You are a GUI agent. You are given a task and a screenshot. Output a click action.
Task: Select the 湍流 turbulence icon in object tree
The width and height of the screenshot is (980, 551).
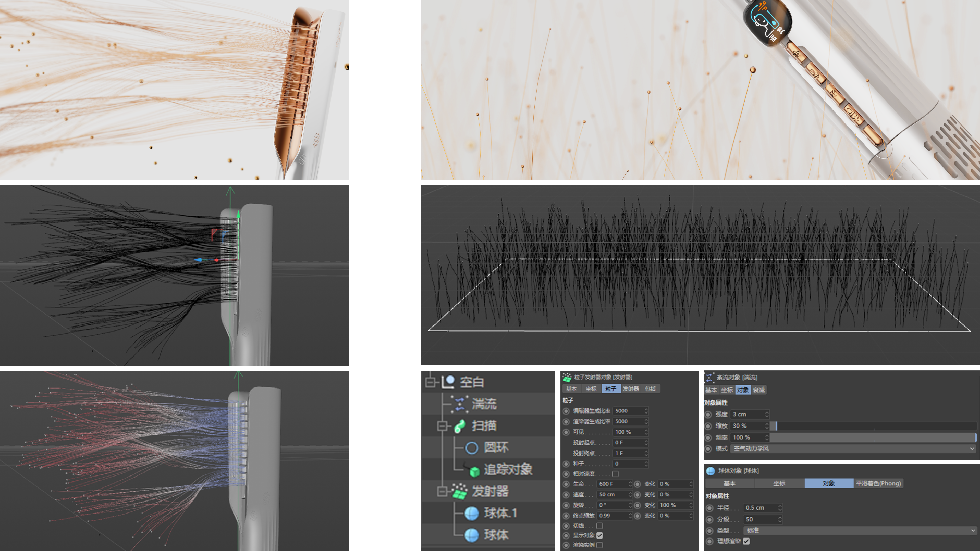point(460,404)
